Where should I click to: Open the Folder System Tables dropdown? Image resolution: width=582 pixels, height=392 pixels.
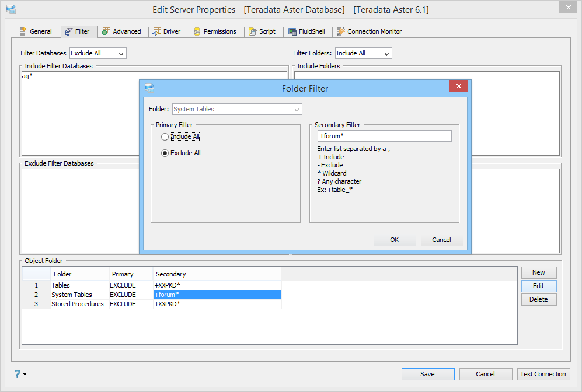237,110
